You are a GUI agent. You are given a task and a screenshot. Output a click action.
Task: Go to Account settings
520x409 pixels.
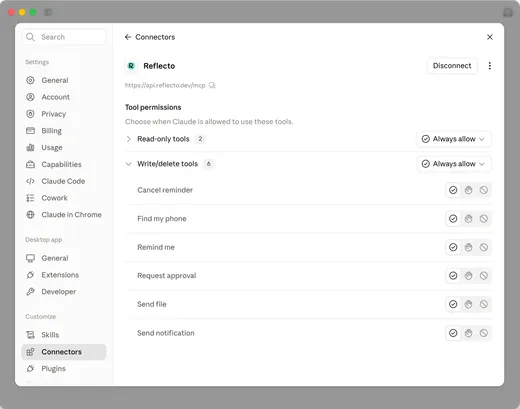pyautogui.click(x=64, y=97)
